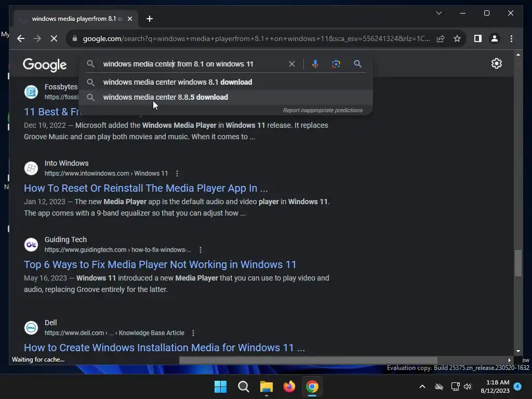The width and height of the screenshot is (532, 399).
Task: Click into the Google search text field
Action: click(x=193, y=64)
